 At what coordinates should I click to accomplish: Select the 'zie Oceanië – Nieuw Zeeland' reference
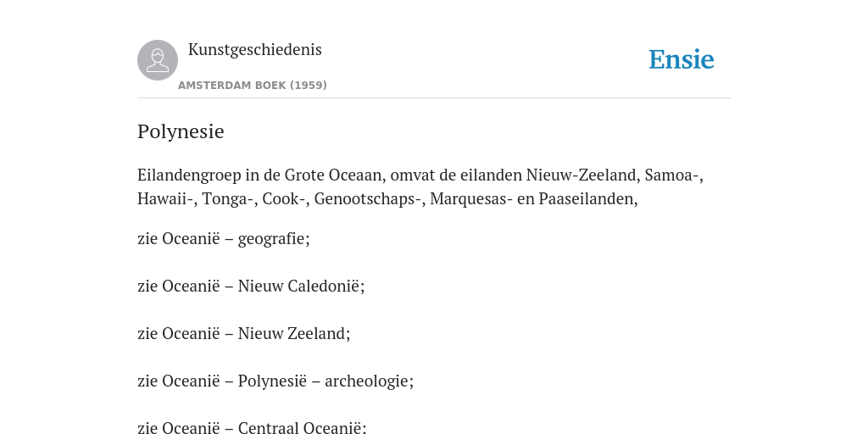pos(243,334)
